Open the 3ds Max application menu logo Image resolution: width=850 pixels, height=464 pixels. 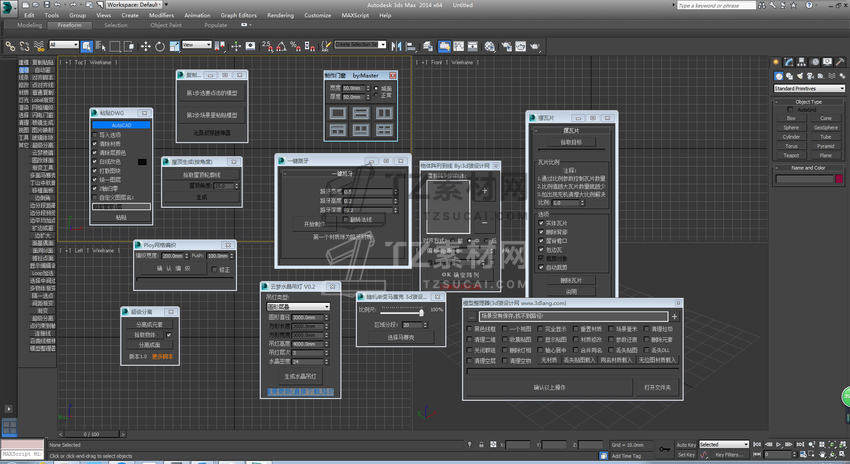coord(9,7)
